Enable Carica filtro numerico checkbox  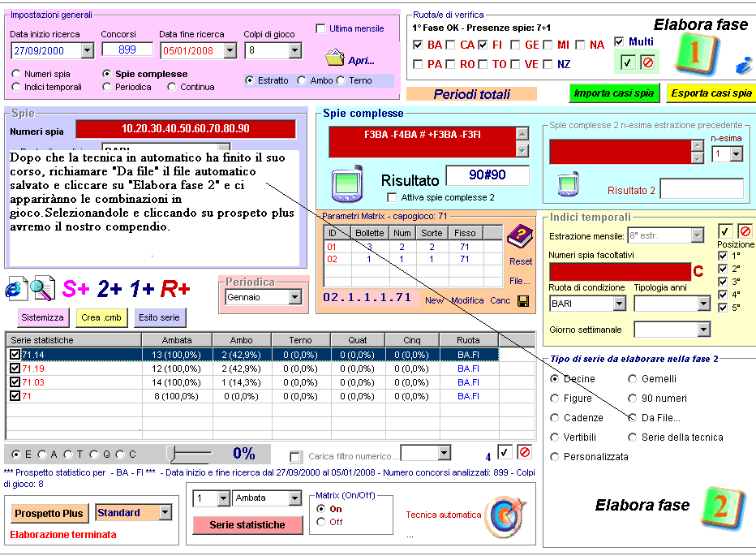294,457
